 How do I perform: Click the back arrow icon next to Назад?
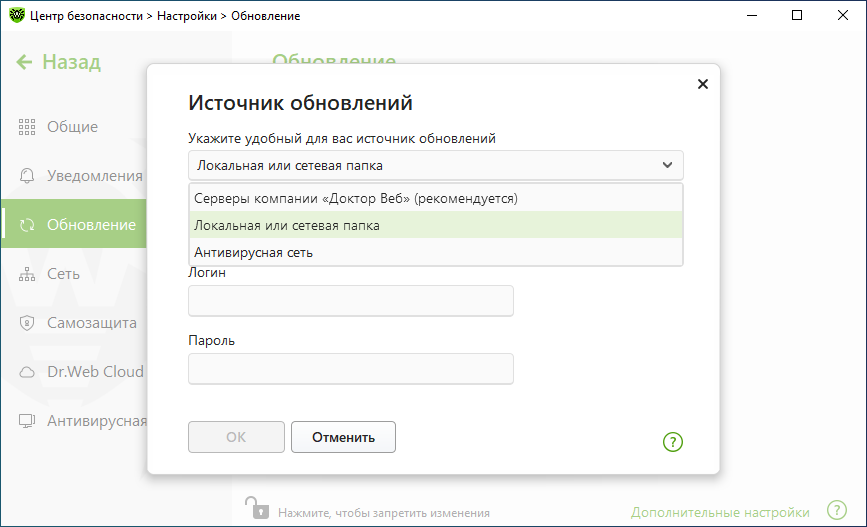click(24, 62)
